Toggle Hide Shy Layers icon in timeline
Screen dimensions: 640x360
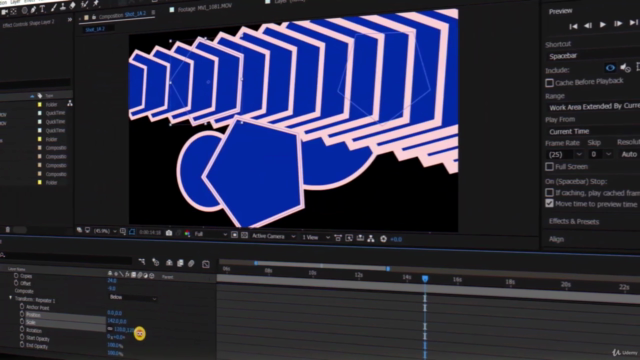[169, 262]
